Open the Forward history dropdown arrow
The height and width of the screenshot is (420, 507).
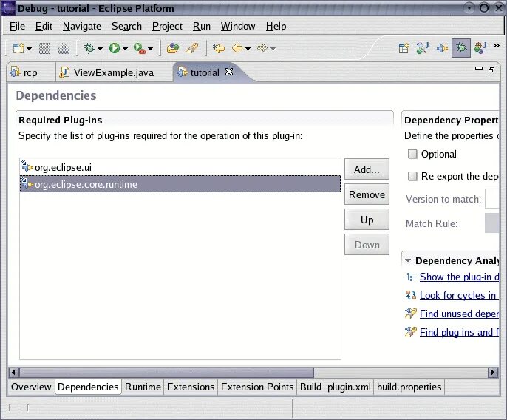point(273,49)
